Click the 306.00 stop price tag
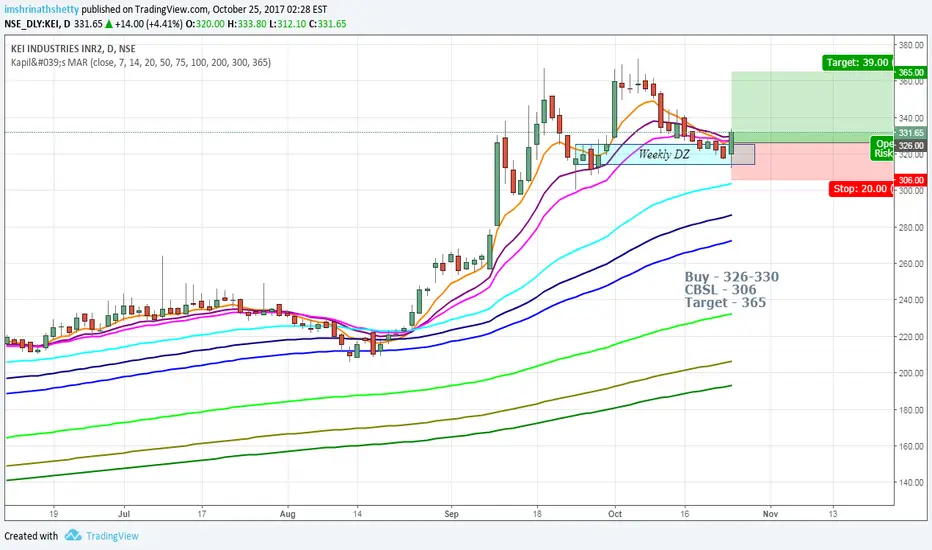The height and width of the screenshot is (550, 932). (911, 180)
